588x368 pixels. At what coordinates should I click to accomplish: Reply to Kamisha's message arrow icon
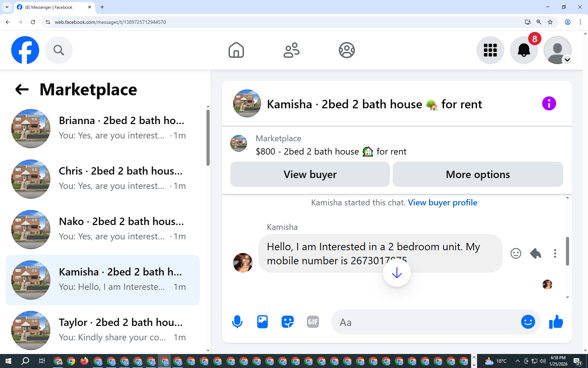pos(535,253)
